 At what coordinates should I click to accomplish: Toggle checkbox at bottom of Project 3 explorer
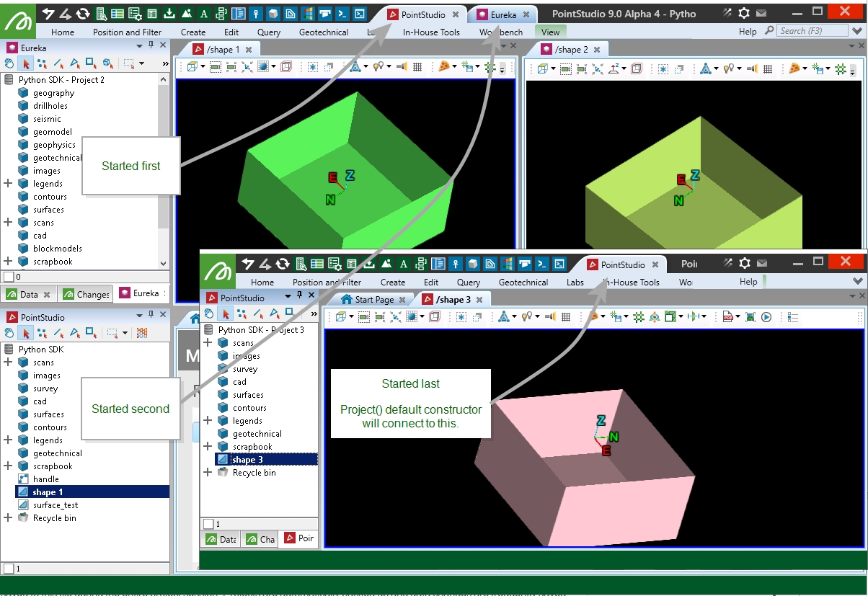tap(208, 524)
